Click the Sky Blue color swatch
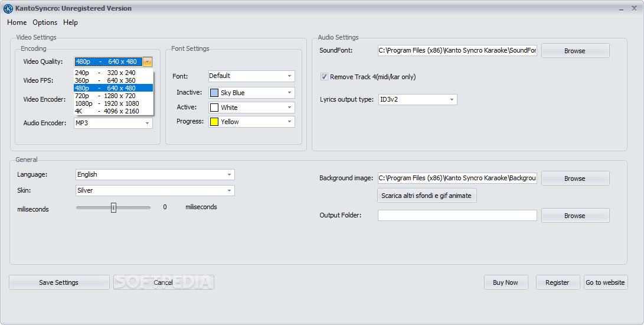Image resolution: width=644 pixels, height=325 pixels. tap(214, 93)
